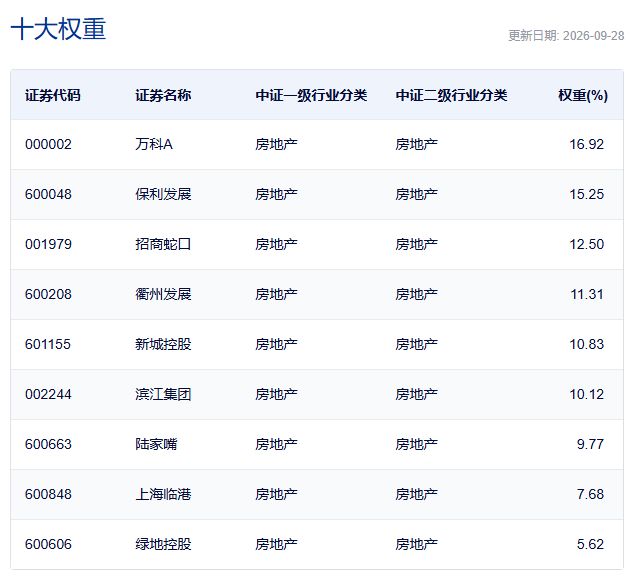This screenshot has height=577, width=631.
Task: Click 万科A's first-level industry 房地产
Action: tap(276, 144)
